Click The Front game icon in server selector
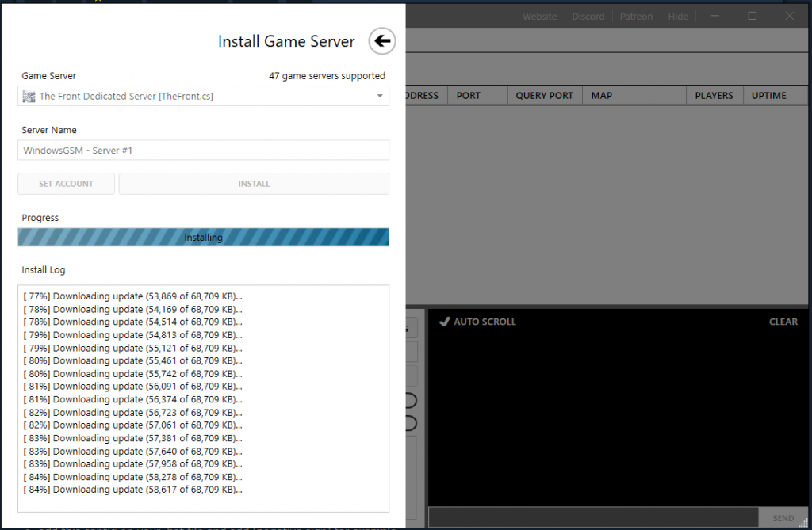812x530 pixels. point(29,95)
